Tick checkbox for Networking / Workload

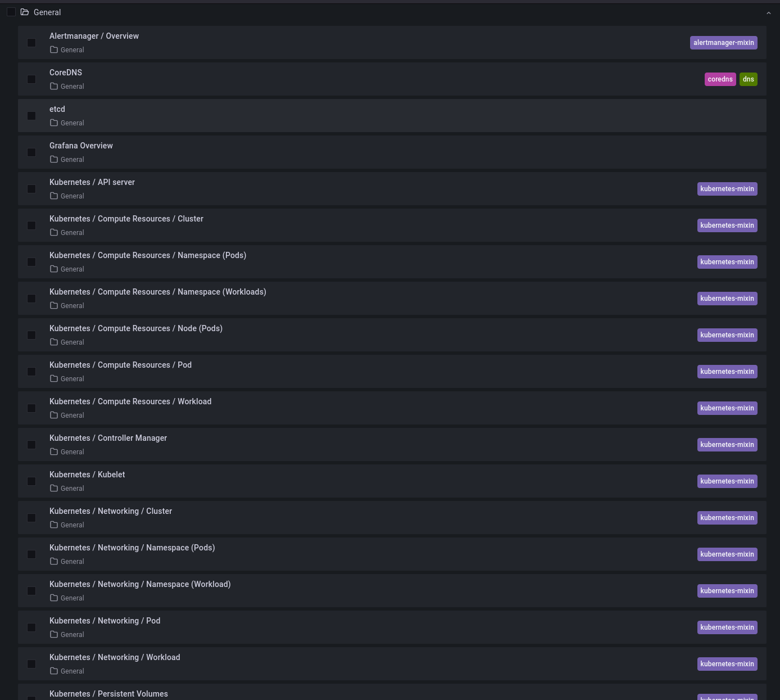tap(31, 664)
